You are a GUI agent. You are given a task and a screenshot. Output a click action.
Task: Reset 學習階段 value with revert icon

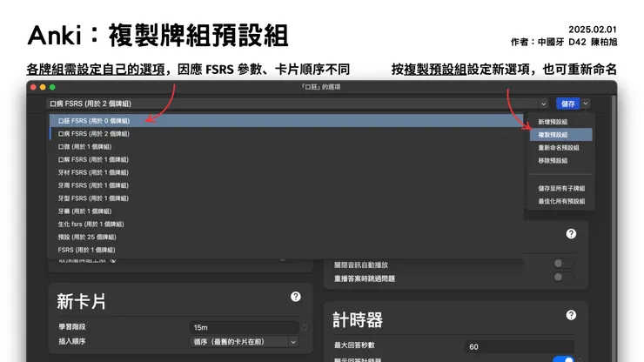coord(304,327)
